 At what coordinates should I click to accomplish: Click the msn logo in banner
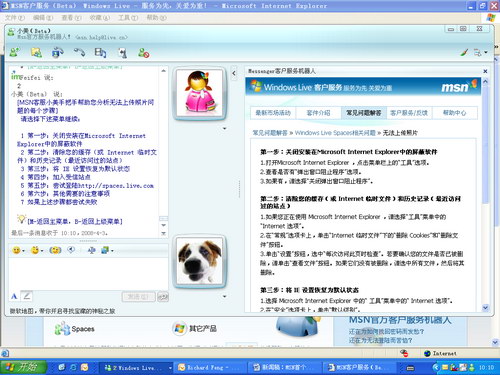(x=458, y=87)
